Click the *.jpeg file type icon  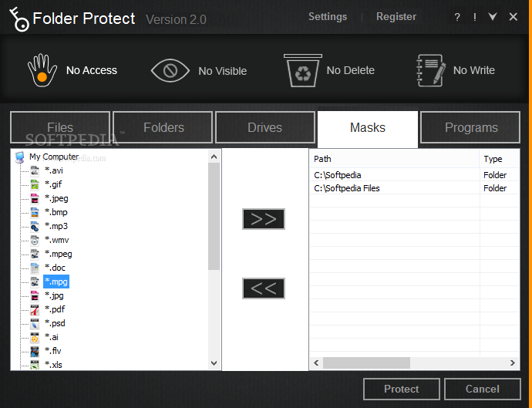pos(35,198)
